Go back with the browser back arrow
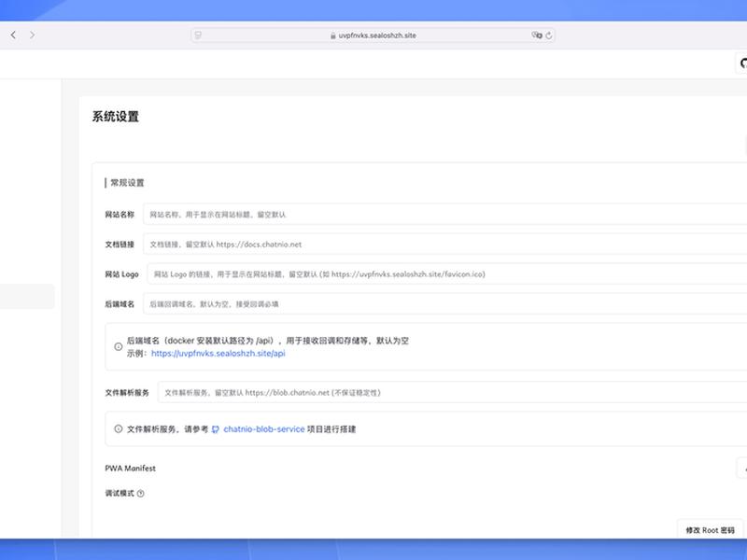Viewport: 747px width, 560px height. 13,35
